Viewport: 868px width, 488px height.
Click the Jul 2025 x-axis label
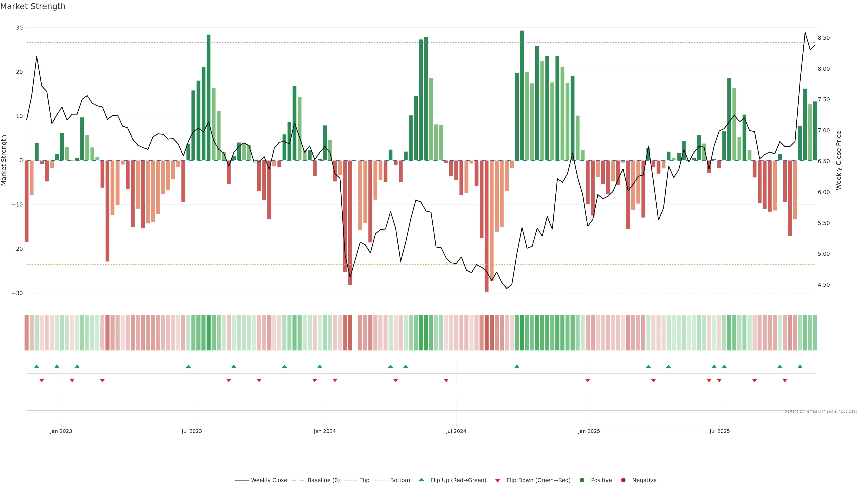(719, 431)
